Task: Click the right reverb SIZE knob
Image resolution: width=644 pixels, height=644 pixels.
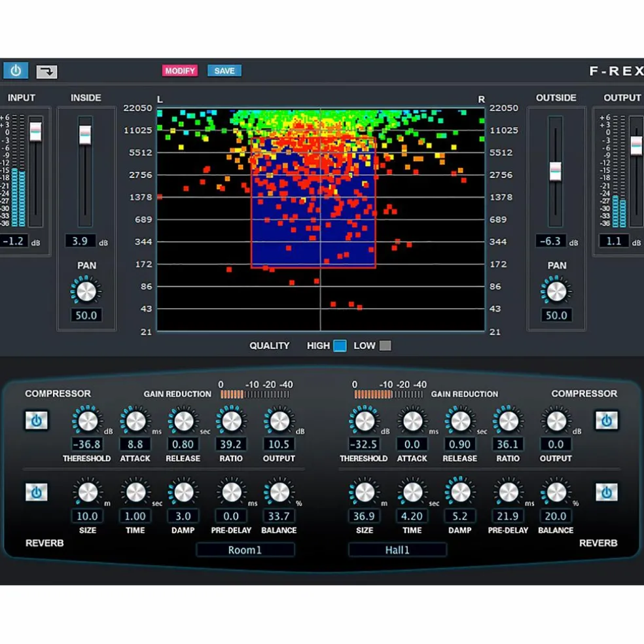Action: [365, 492]
